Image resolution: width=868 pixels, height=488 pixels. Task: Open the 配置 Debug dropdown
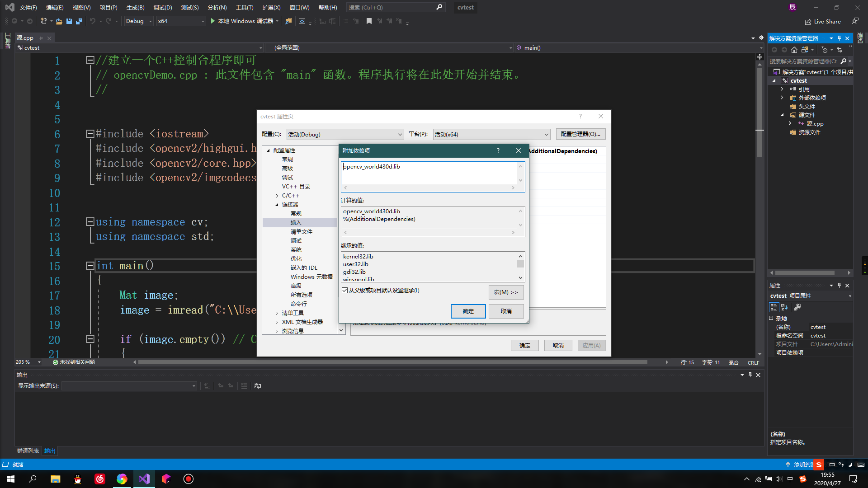(345, 134)
